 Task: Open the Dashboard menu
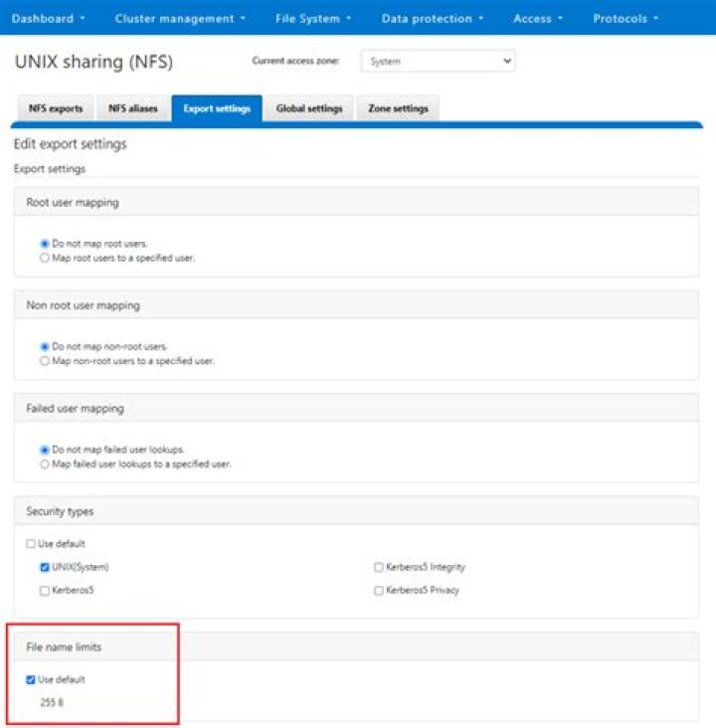click(x=48, y=19)
